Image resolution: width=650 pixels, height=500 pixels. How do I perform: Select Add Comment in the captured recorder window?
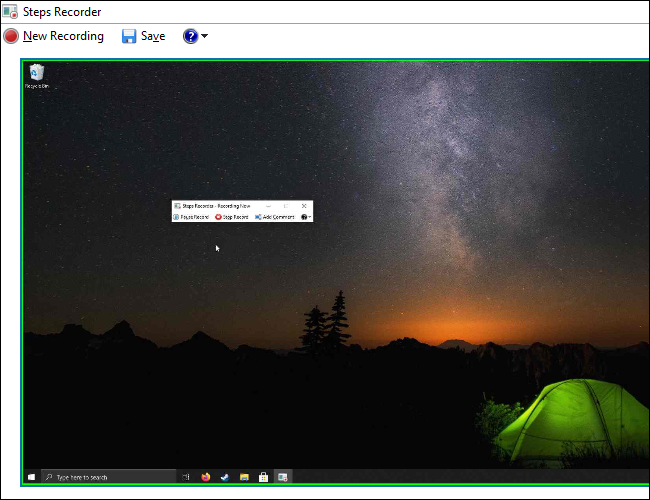tap(275, 217)
